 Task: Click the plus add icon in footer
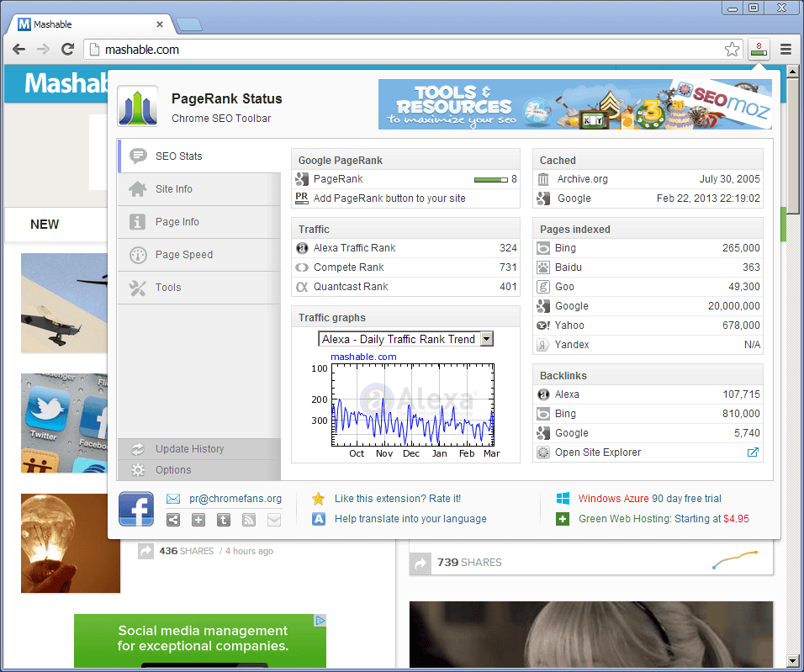click(x=198, y=520)
